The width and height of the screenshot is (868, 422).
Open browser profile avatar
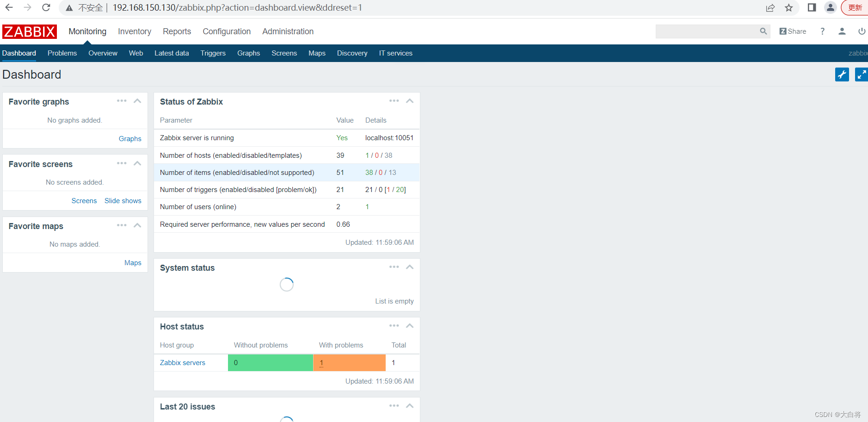(831, 7)
